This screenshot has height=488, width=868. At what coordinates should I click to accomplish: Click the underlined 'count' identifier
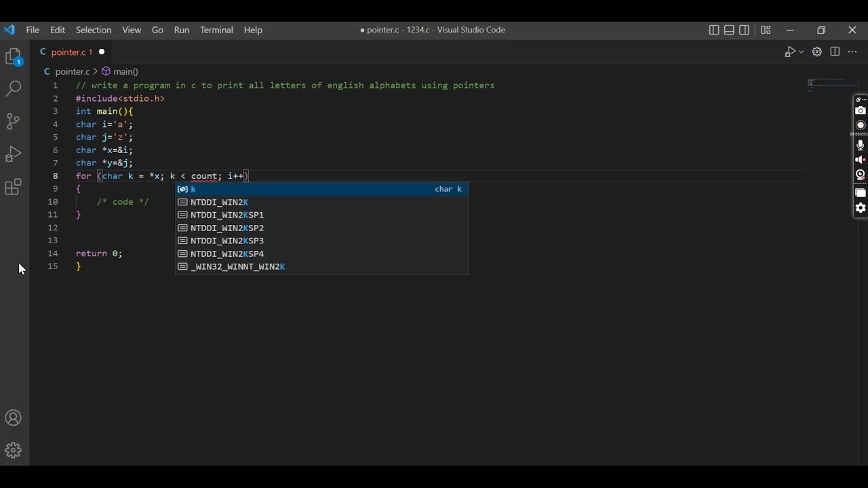(204, 176)
